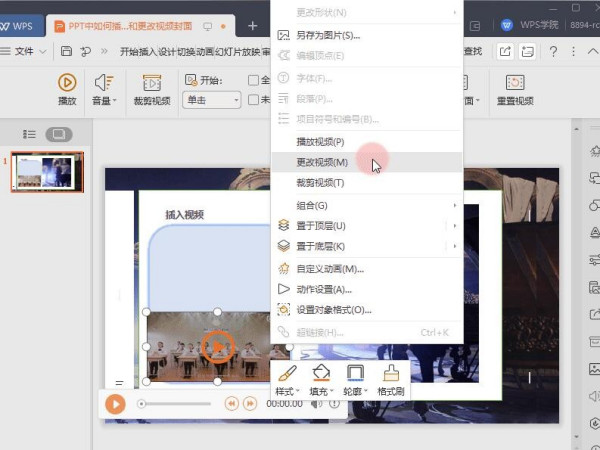This screenshot has height=450, width=600.
Task: Click the help question mark icon
Action: coord(553,51)
